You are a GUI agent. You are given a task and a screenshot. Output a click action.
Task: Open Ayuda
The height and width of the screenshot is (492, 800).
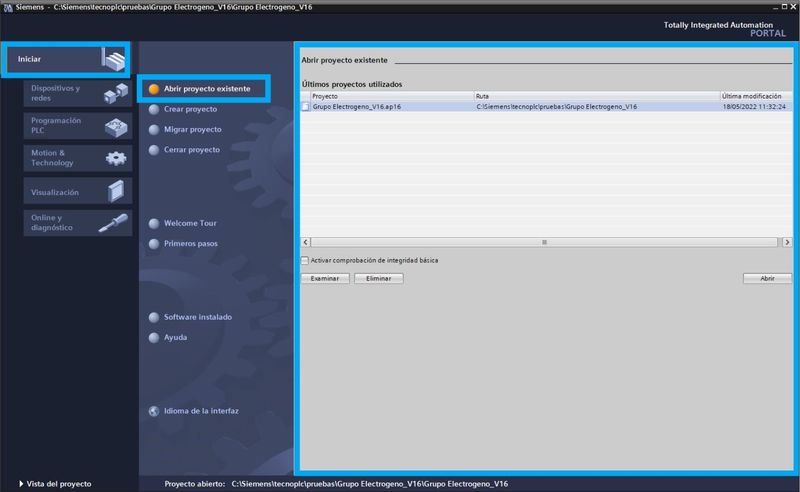click(175, 337)
